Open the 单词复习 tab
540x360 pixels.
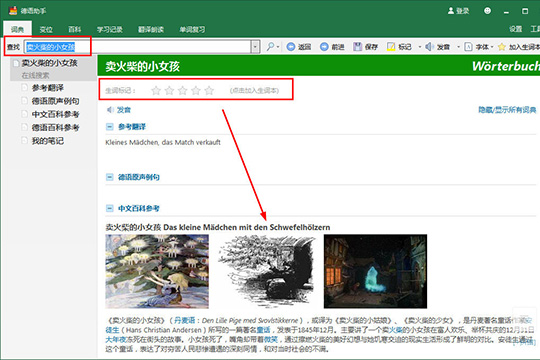192,30
